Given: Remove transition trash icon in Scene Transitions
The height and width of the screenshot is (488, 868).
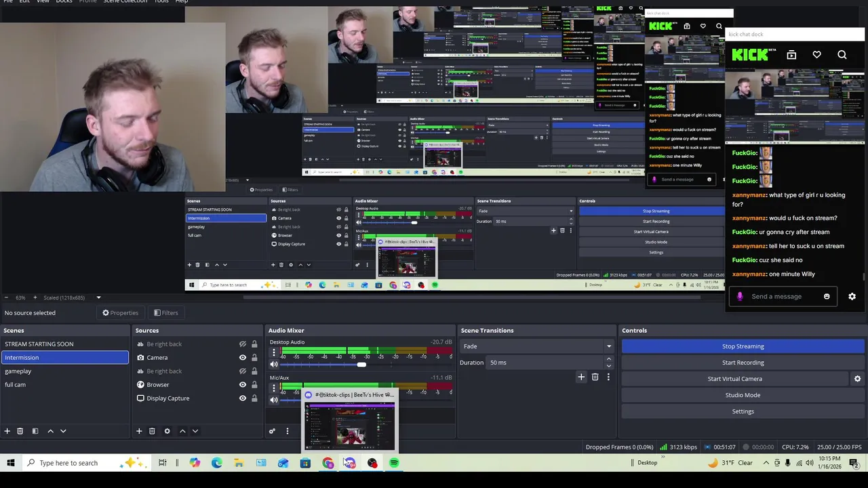Looking at the screenshot, I should point(595,377).
